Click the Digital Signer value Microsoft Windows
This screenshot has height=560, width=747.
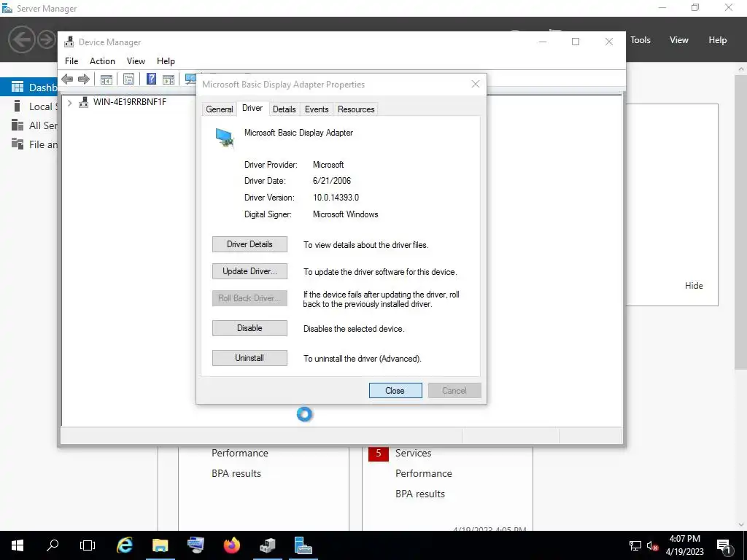345,214
